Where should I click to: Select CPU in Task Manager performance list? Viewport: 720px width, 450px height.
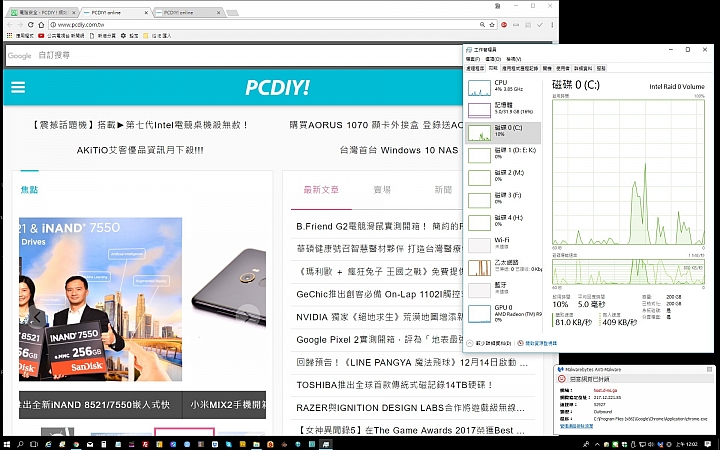click(504, 88)
